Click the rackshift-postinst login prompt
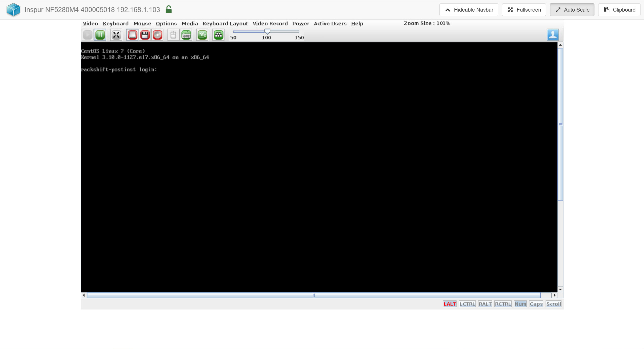This screenshot has height=349, width=644. click(119, 69)
